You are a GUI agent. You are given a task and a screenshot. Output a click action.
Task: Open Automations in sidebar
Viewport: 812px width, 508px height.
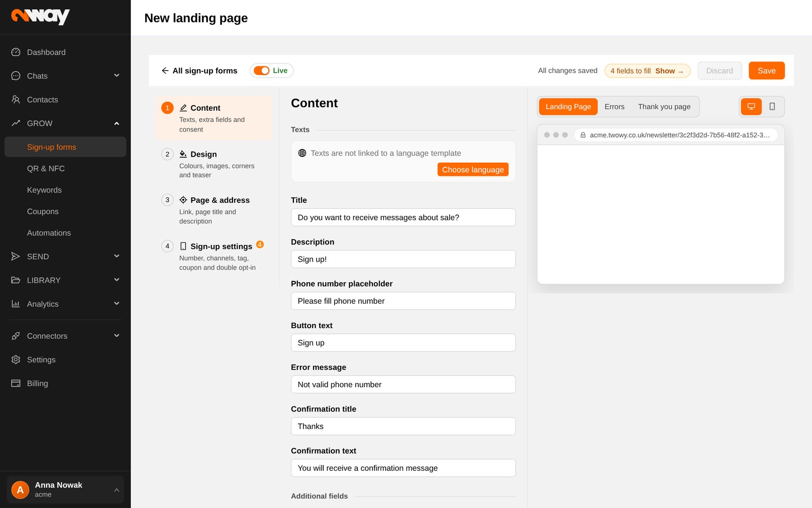65,233
